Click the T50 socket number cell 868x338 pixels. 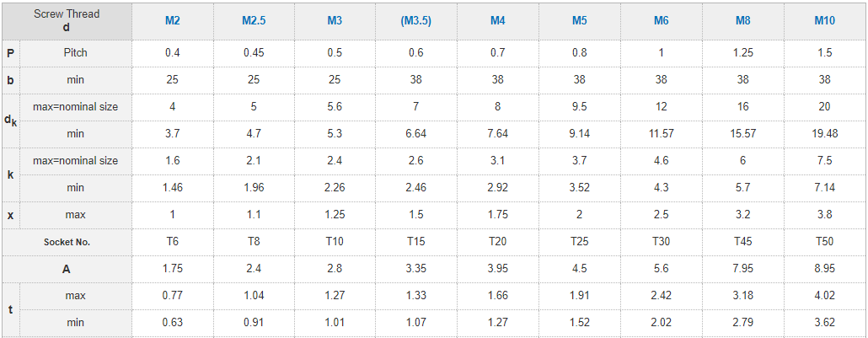[823, 242]
